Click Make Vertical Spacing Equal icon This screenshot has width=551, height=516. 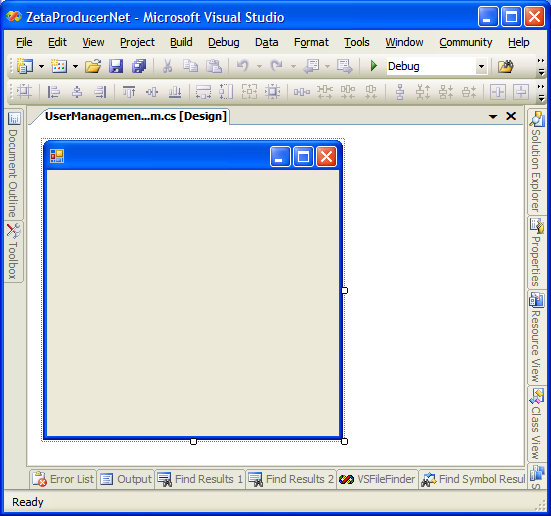[400, 92]
